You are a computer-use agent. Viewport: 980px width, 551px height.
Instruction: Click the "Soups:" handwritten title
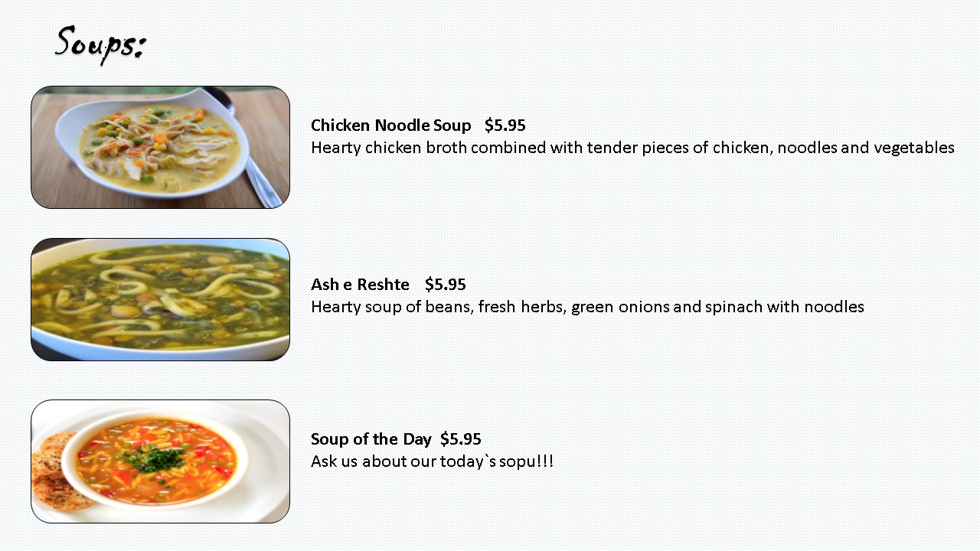pos(100,43)
